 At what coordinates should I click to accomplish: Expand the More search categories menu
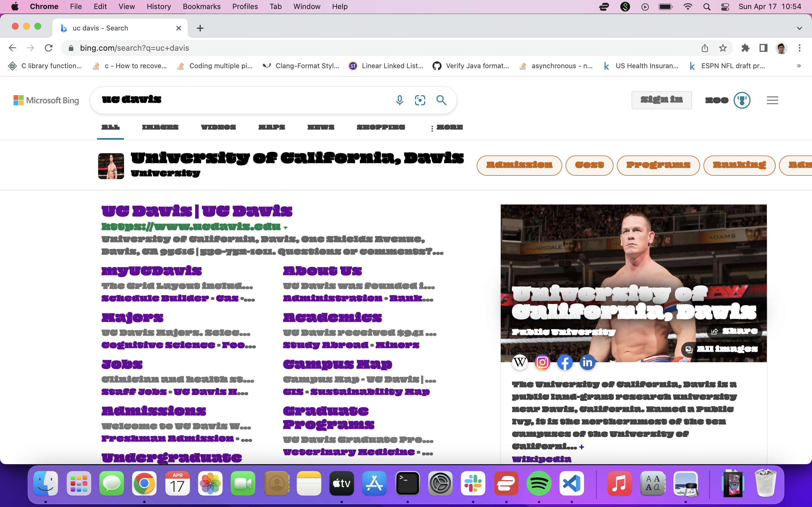[x=447, y=127]
